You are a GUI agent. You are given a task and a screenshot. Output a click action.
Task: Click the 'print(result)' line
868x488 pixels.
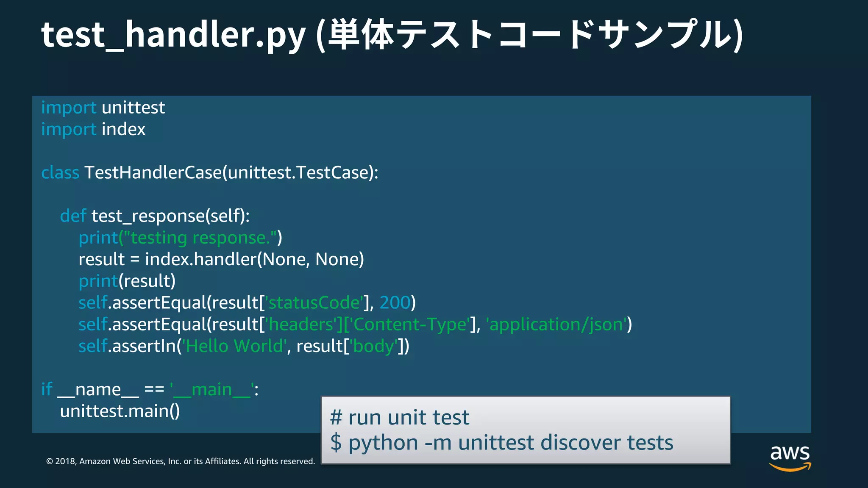click(127, 281)
